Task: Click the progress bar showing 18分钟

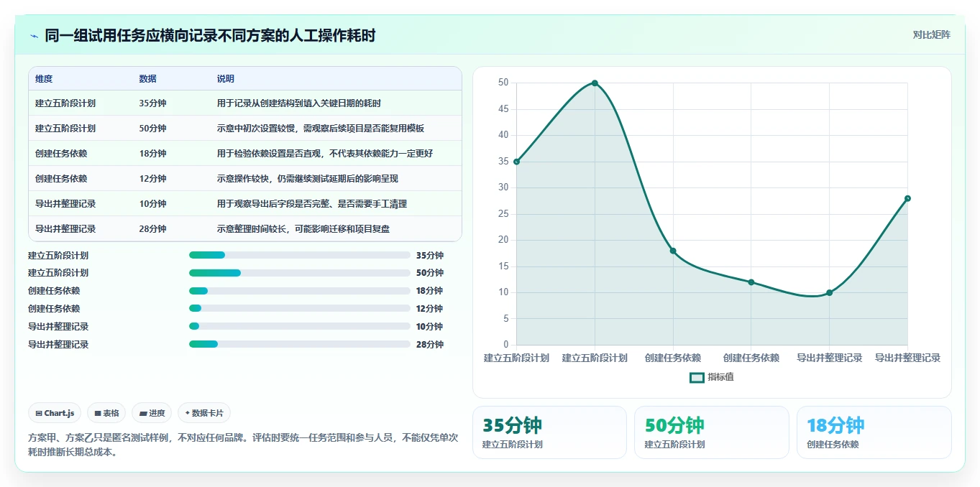Action: tap(299, 291)
